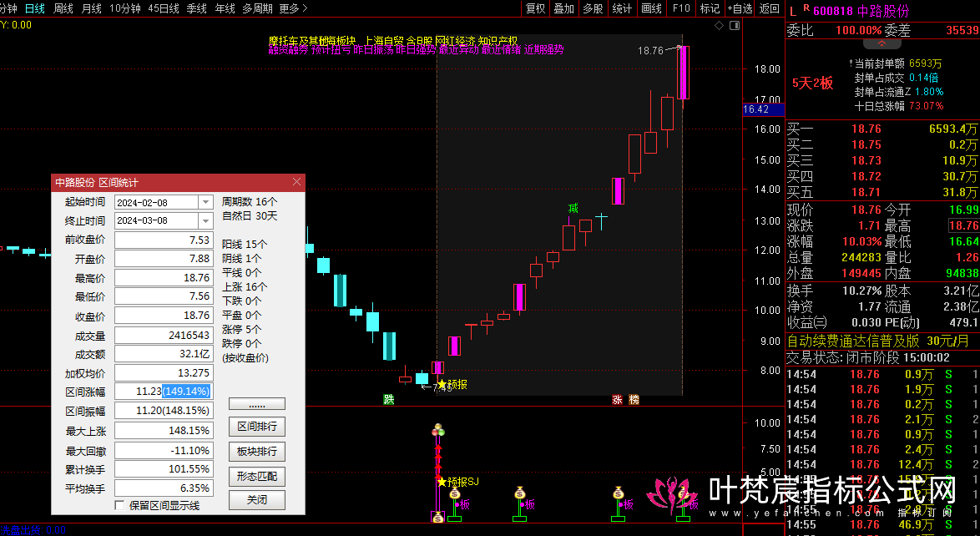Viewport: 980px width, 536px height.
Task: Close the 区间统计 dialog with the X
Action: (297, 182)
